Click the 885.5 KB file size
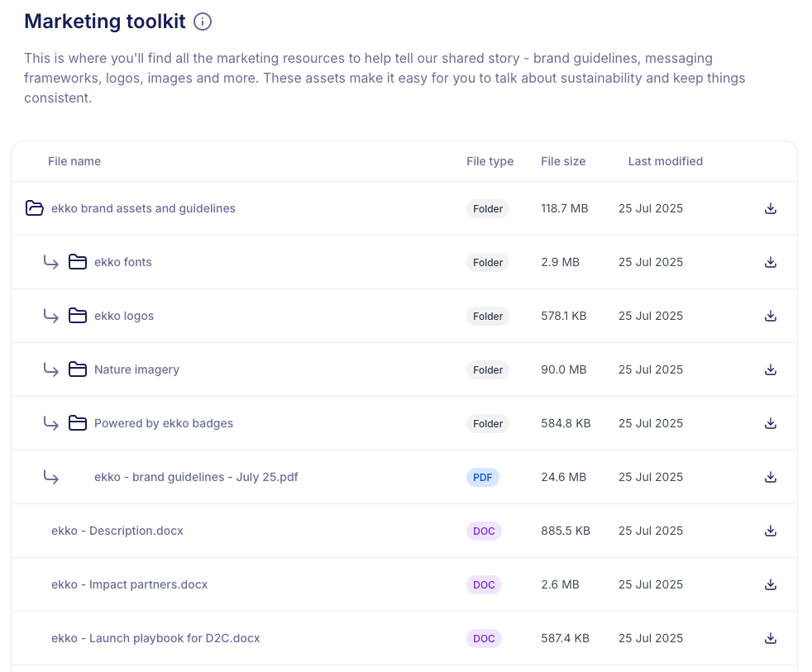This screenshot has width=812, height=672. [566, 531]
